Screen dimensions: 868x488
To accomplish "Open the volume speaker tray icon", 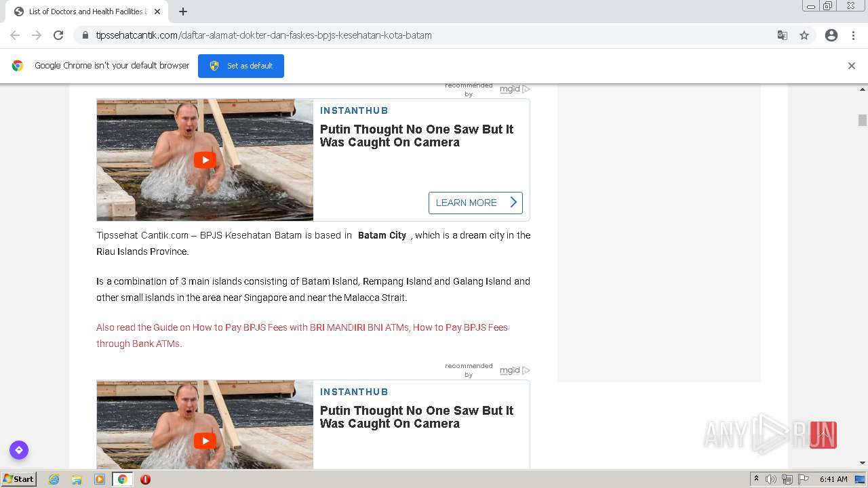I will 771,479.
